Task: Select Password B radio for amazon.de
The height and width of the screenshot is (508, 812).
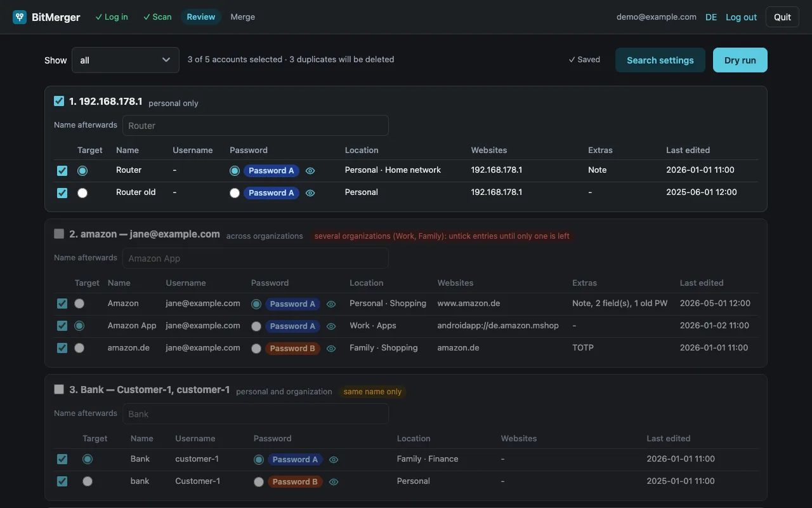Action: point(256,349)
